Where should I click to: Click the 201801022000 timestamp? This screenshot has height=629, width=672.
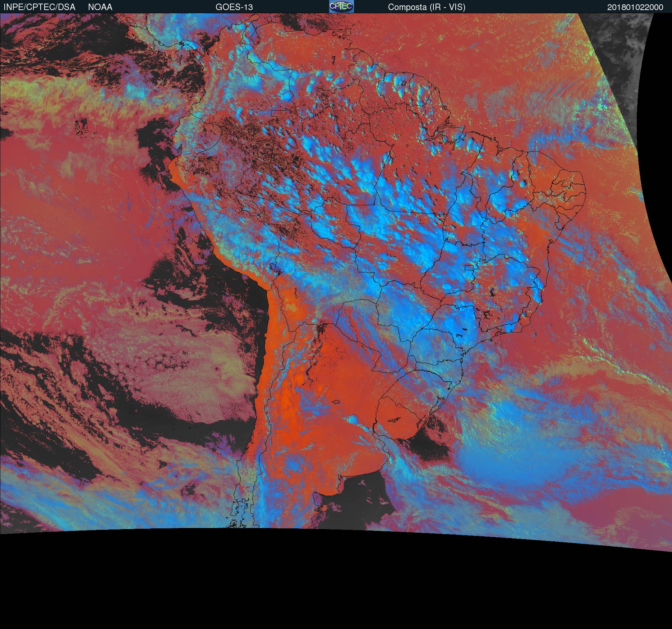point(635,7)
